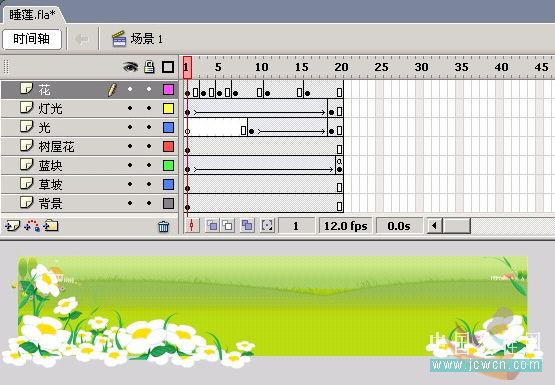Click frame 10 on the timeline ruler
This screenshot has width=555, height=385.
262,67
